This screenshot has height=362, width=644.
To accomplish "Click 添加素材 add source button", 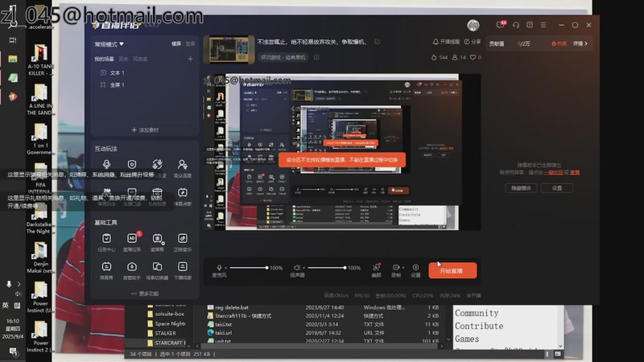I will coord(145,130).
